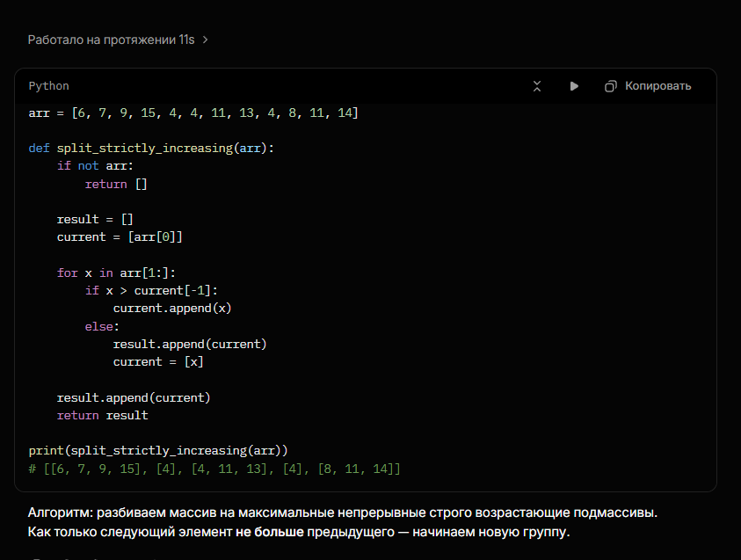Screen dimensions: 741x560
Task: Click the 'return []' code line
Action: (x=116, y=184)
